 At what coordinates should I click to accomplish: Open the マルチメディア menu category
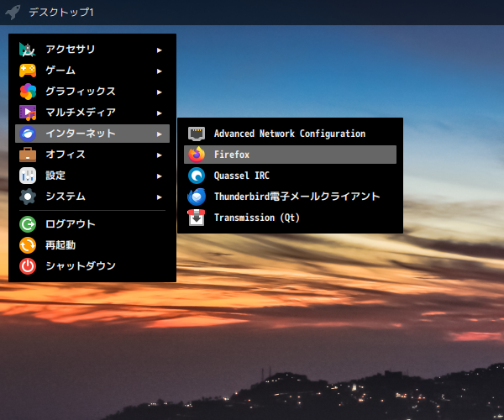click(x=92, y=113)
